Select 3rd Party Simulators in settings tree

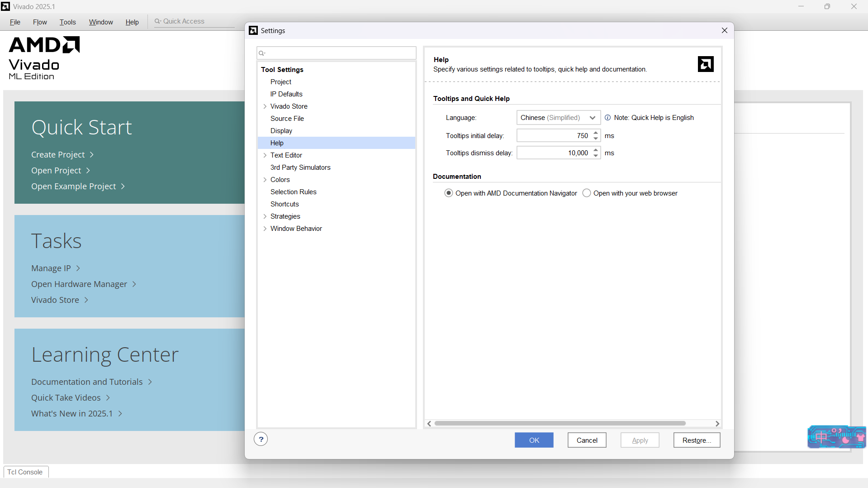tap(300, 167)
